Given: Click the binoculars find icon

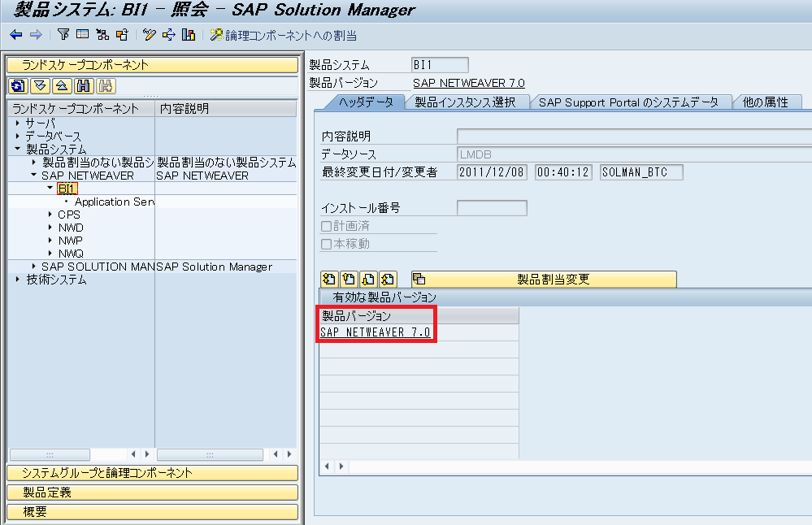Looking at the screenshot, I should coord(84,86).
